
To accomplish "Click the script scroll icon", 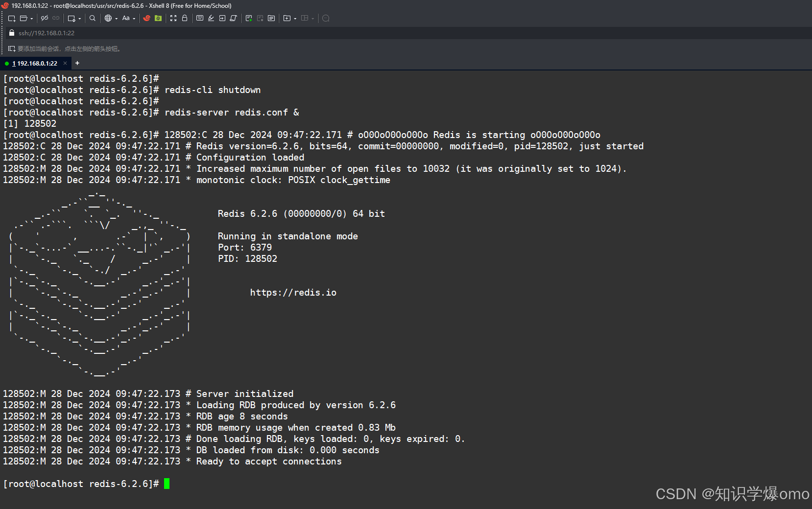I will click(234, 18).
